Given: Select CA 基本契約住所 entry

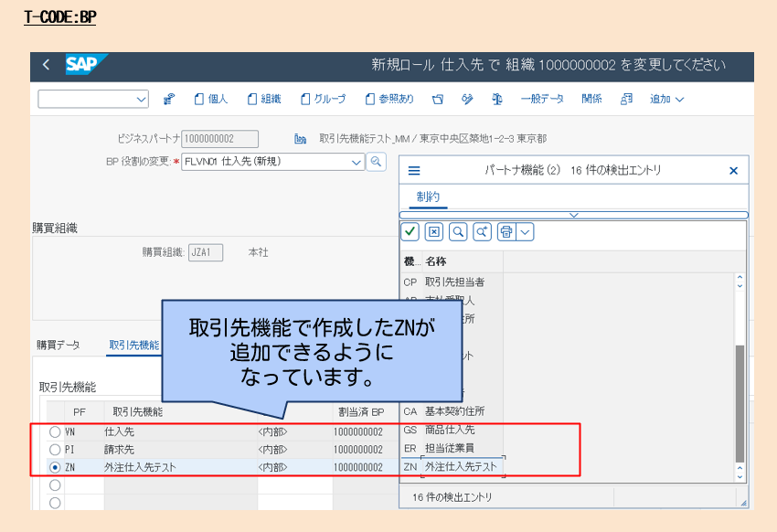Looking at the screenshot, I should point(452,411).
